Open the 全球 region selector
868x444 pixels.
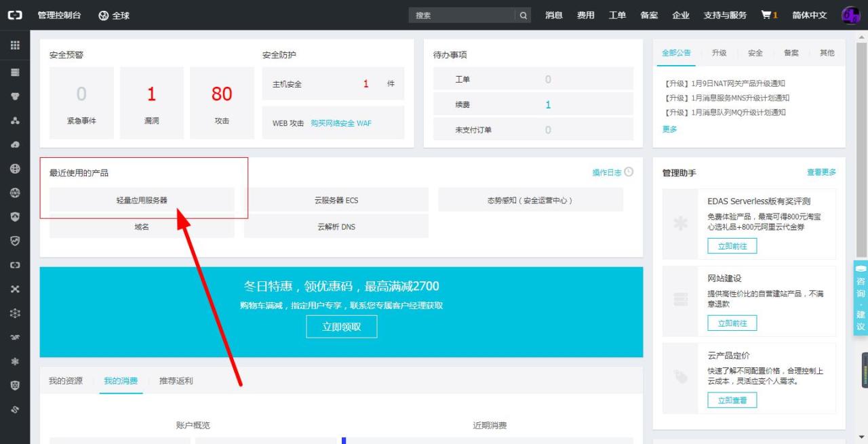[x=114, y=15]
